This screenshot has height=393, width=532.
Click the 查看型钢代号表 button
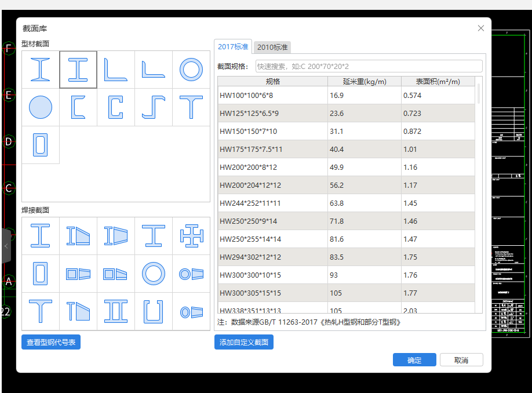click(x=51, y=342)
